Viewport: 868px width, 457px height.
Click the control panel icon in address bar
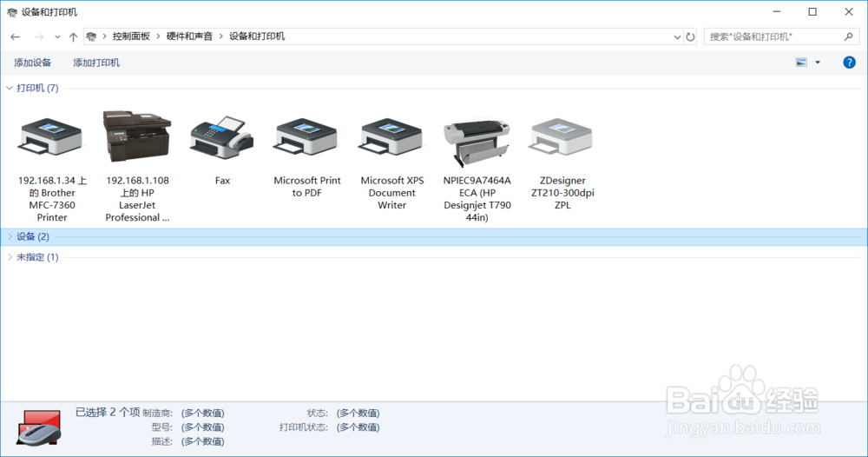(x=91, y=36)
